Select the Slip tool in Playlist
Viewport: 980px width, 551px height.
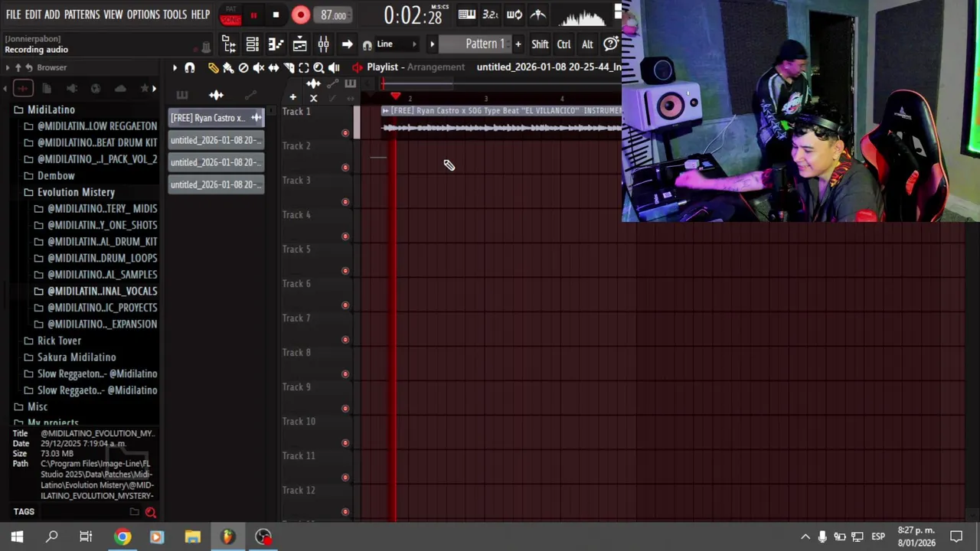pyautogui.click(x=273, y=68)
